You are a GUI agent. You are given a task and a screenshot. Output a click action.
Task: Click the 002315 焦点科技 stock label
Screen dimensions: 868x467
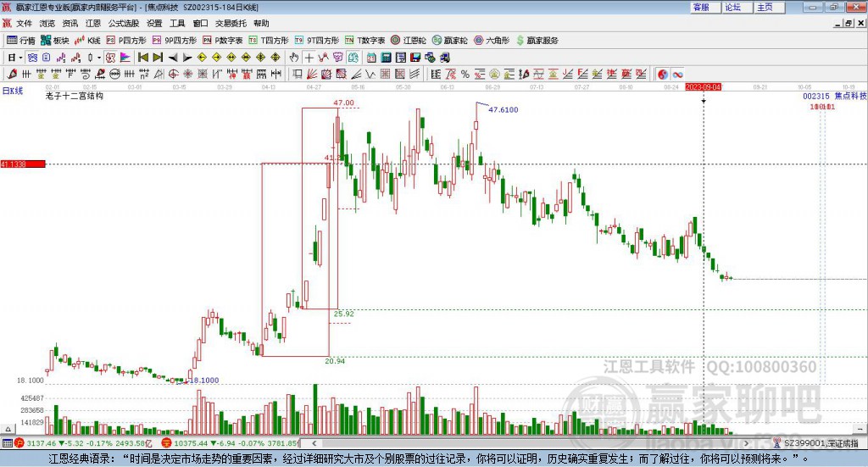[835, 96]
